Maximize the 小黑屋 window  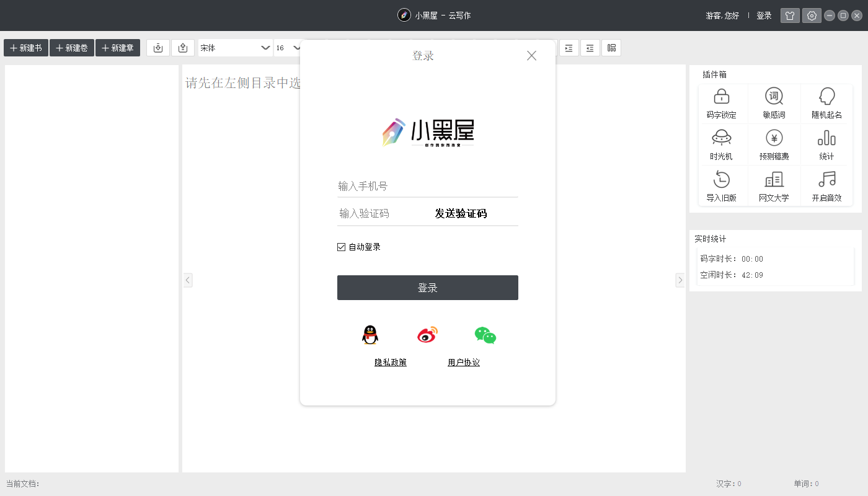(843, 15)
